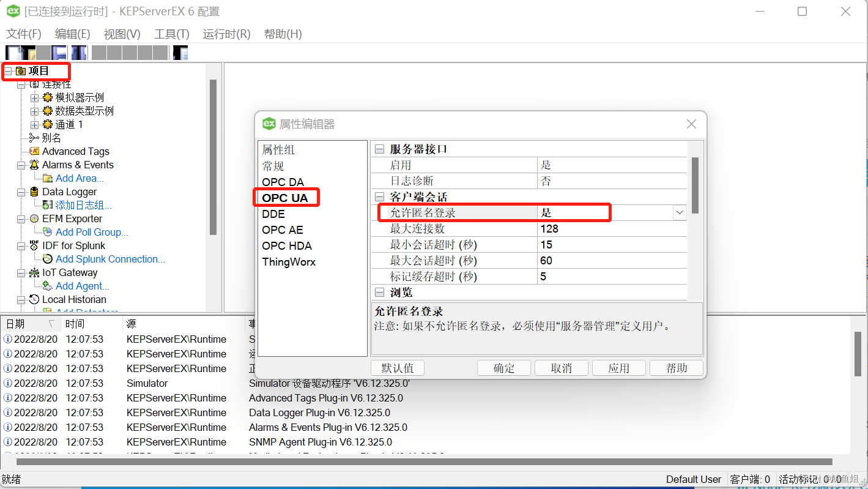Open the 工具(T) menu
The width and height of the screenshot is (868, 489).
click(172, 34)
